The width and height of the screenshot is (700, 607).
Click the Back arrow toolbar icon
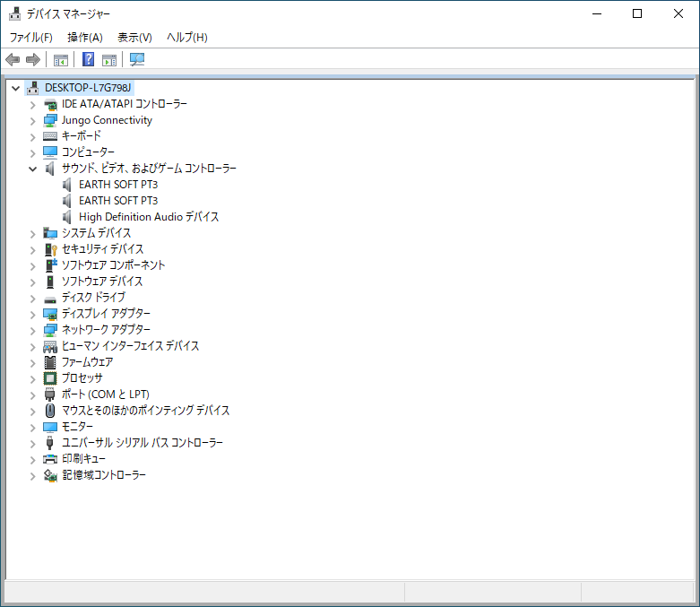pyautogui.click(x=13, y=59)
